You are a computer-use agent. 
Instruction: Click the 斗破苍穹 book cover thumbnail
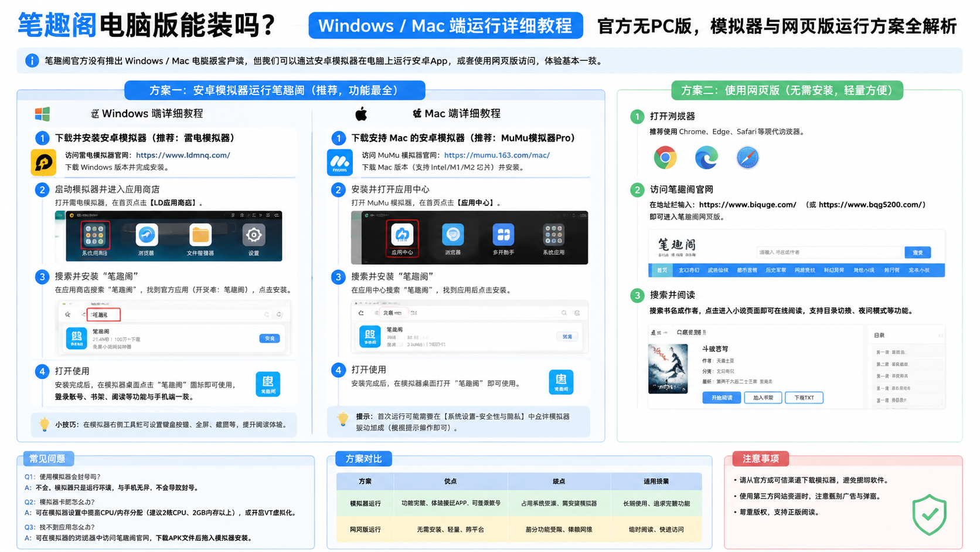pos(668,368)
